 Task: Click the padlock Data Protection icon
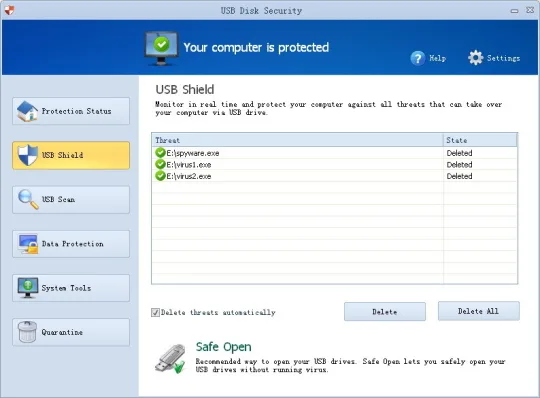(28, 244)
